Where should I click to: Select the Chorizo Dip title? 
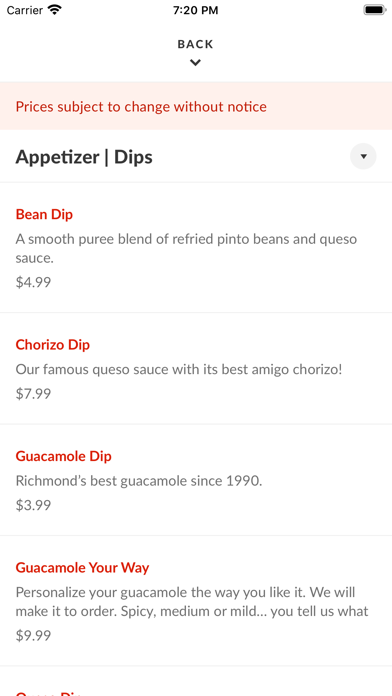(52, 345)
